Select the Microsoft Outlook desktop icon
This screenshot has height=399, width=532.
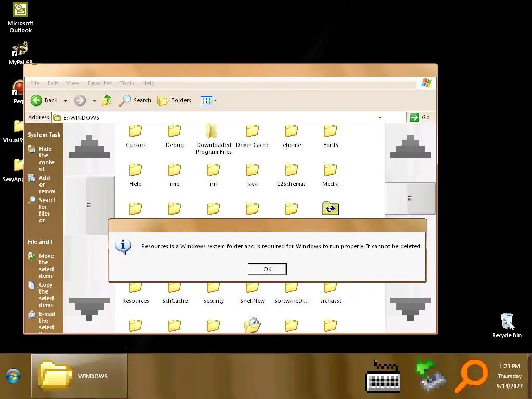20,18
